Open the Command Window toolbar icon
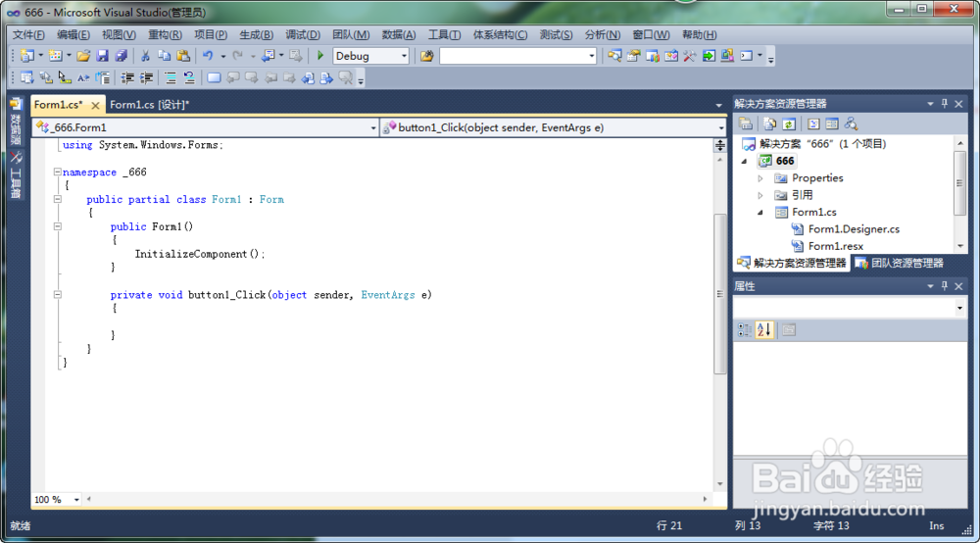The height and width of the screenshot is (543, 980). pos(746,56)
